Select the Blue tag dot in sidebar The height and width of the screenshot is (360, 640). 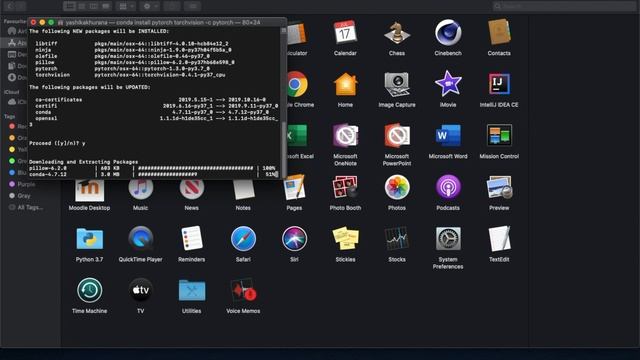[x=12, y=173]
